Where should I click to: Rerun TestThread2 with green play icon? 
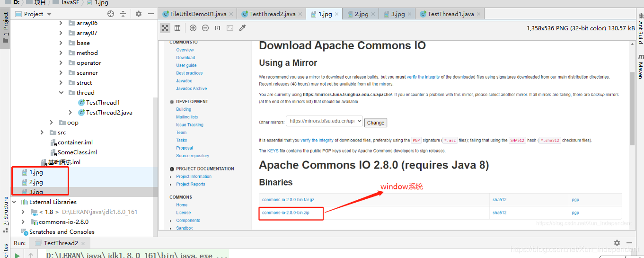(17, 255)
